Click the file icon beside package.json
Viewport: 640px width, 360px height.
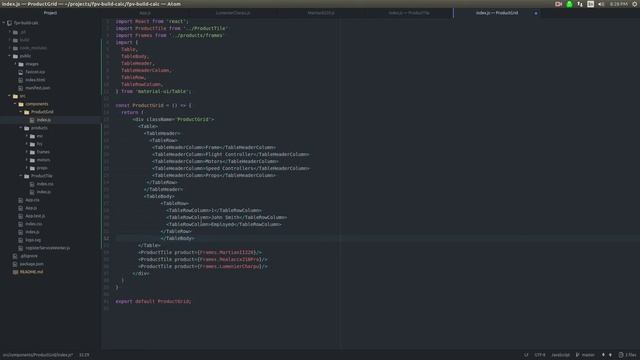click(x=15, y=264)
